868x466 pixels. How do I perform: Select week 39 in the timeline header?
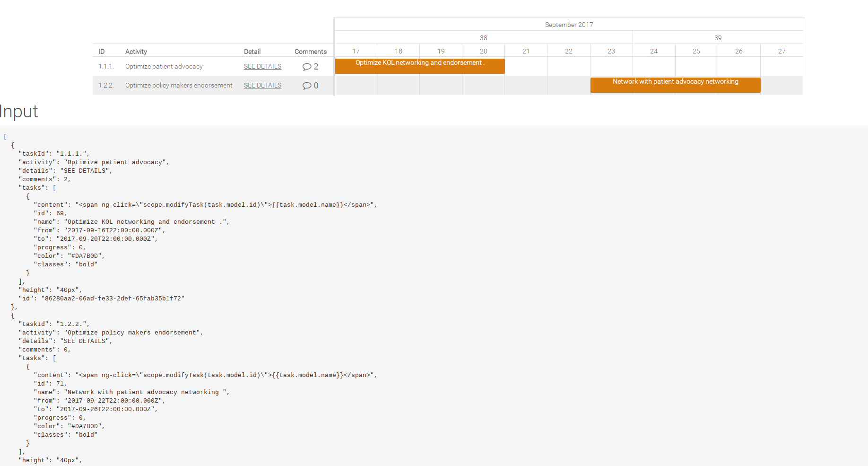coord(718,37)
